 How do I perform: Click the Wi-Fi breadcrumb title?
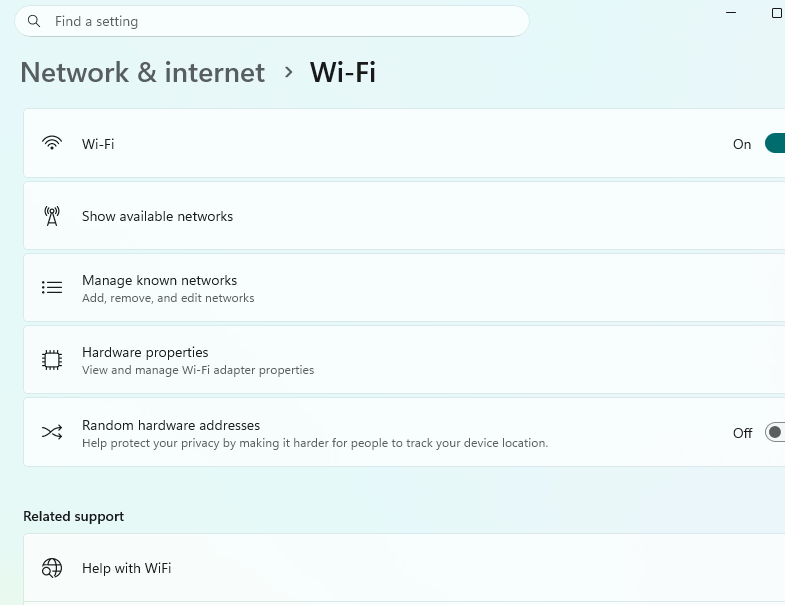pos(343,73)
